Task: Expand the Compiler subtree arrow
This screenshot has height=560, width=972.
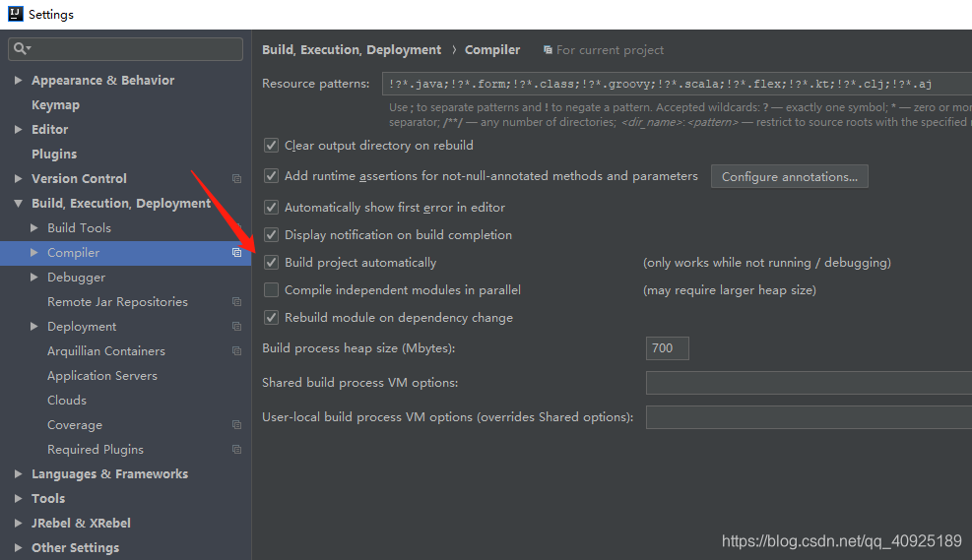Action: click(x=34, y=252)
